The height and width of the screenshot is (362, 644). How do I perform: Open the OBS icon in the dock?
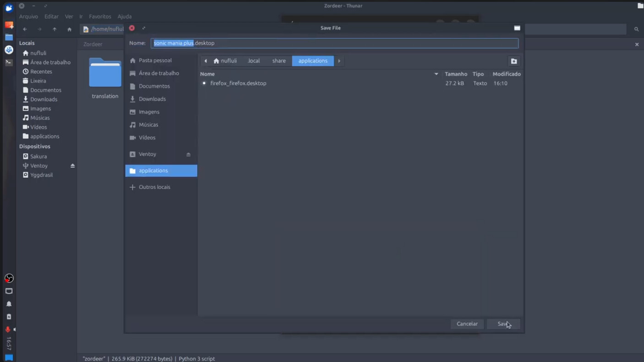click(9, 278)
